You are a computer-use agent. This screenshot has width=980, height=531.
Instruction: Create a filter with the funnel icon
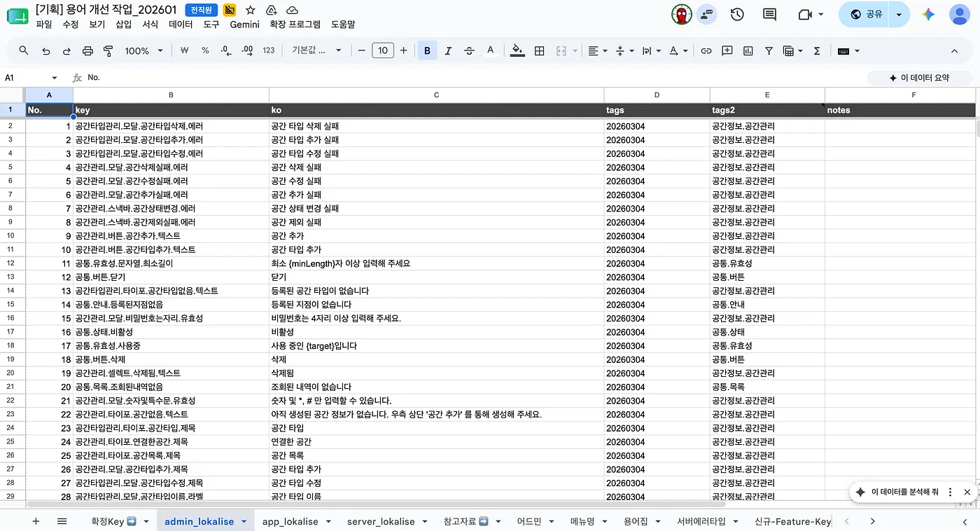click(769, 50)
